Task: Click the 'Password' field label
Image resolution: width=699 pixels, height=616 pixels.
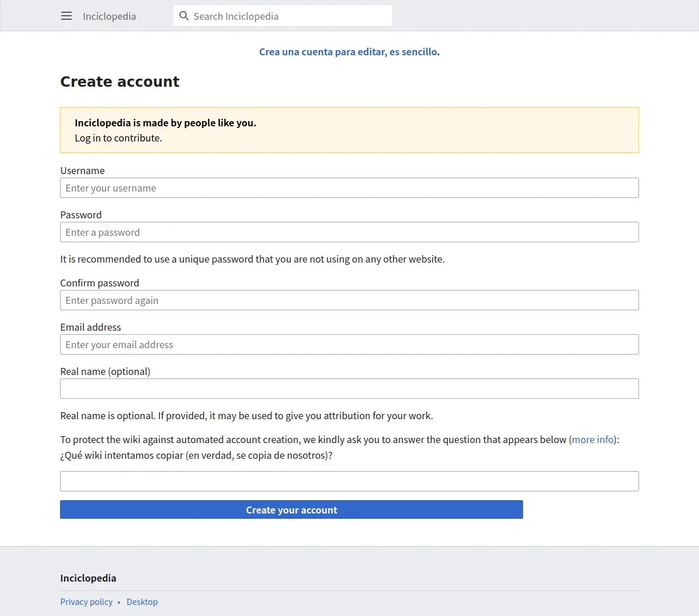Action: pyautogui.click(x=81, y=215)
